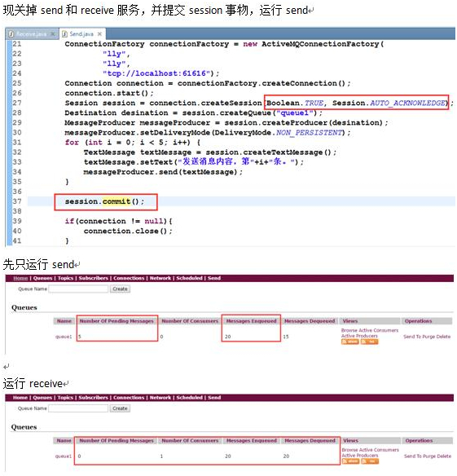Click session.commit() on code line 37
Viewport: 457px width, 476px height.
(104, 201)
